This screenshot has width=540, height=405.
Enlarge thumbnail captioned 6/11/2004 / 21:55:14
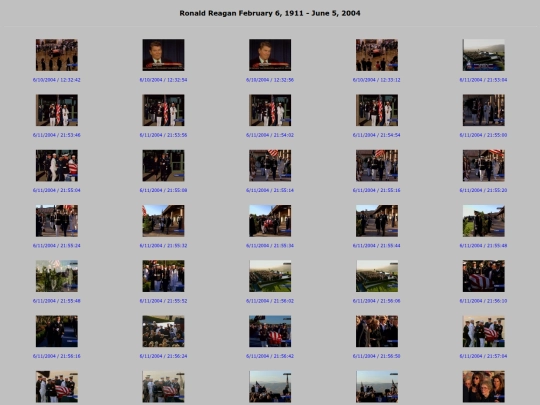[x=270, y=166]
